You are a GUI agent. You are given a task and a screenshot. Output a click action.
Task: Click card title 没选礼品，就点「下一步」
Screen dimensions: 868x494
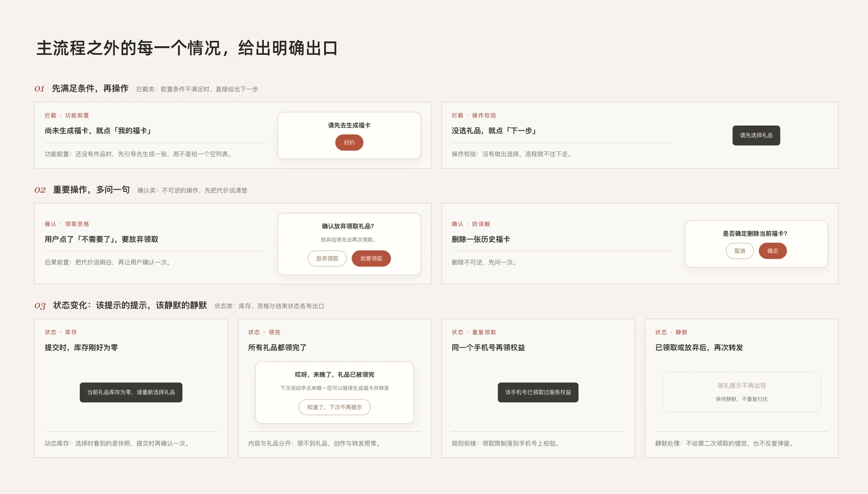click(x=495, y=131)
